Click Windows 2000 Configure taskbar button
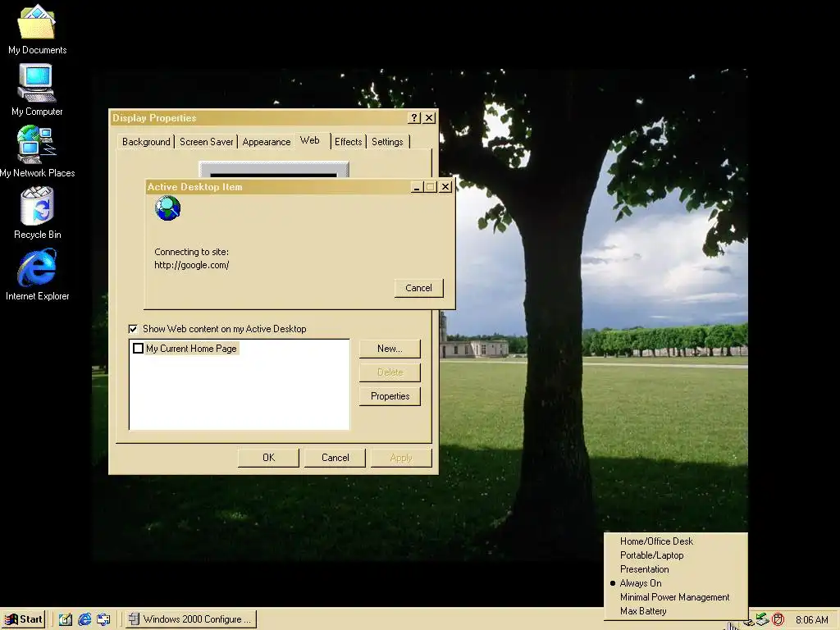 click(191, 619)
